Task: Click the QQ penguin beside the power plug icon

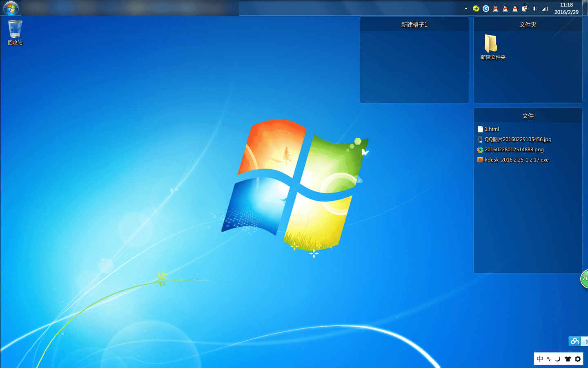Action: coord(515,9)
